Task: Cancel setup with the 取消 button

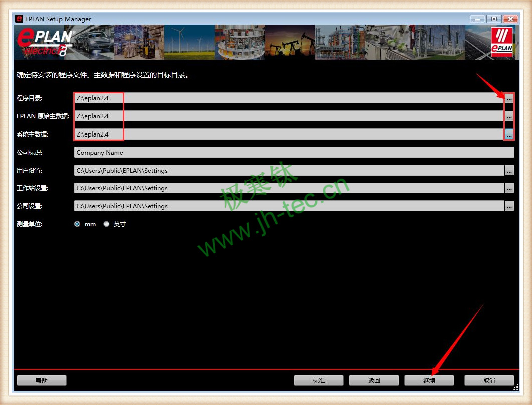Action: coord(489,380)
